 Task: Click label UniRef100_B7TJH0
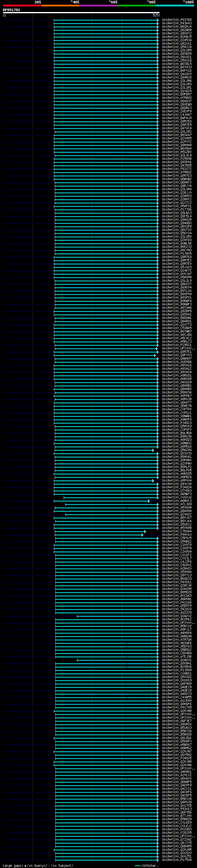click(x=176, y=816)
